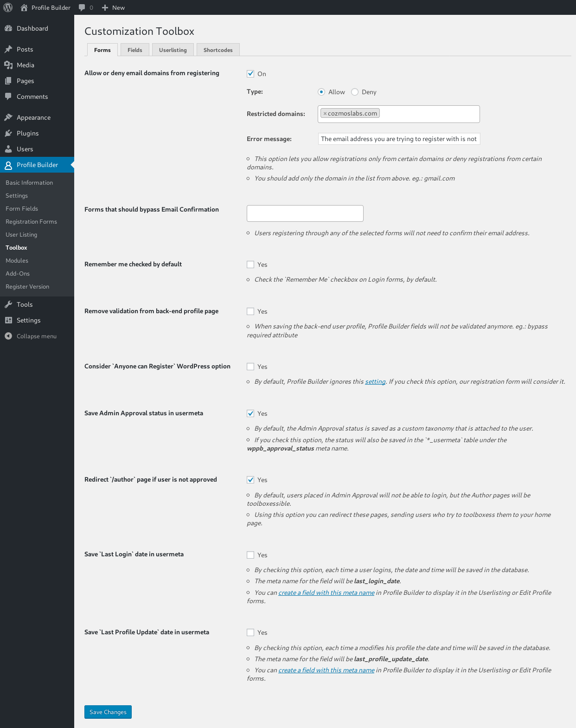The width and height of the screenshot is (576, 728).
Task: Click the Tools wrench icon
Action: (x=8, y=304)
